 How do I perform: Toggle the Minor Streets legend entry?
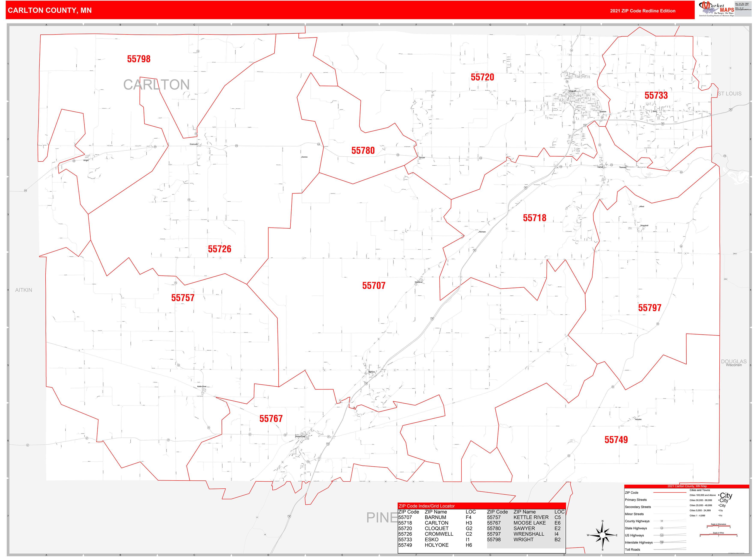(x=634, y=514)
